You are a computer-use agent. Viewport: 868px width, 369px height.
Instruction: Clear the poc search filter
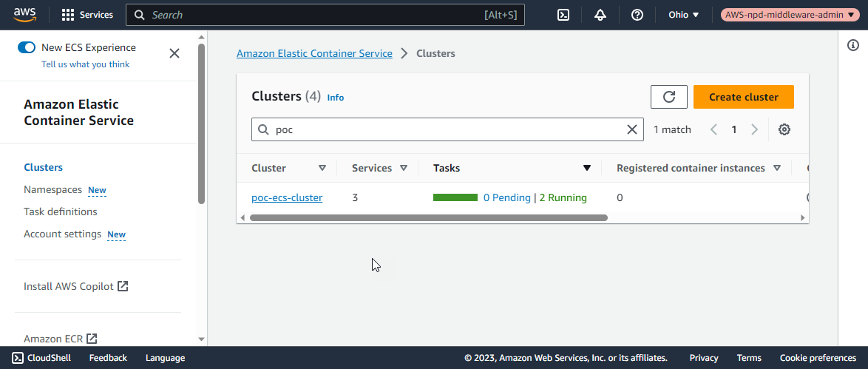point(631,129)
